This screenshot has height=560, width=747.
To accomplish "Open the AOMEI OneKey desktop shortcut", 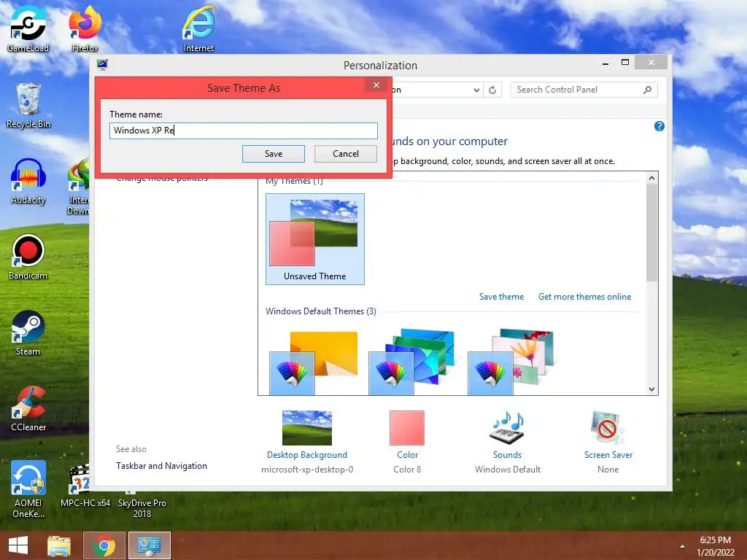I will point(28,489).
